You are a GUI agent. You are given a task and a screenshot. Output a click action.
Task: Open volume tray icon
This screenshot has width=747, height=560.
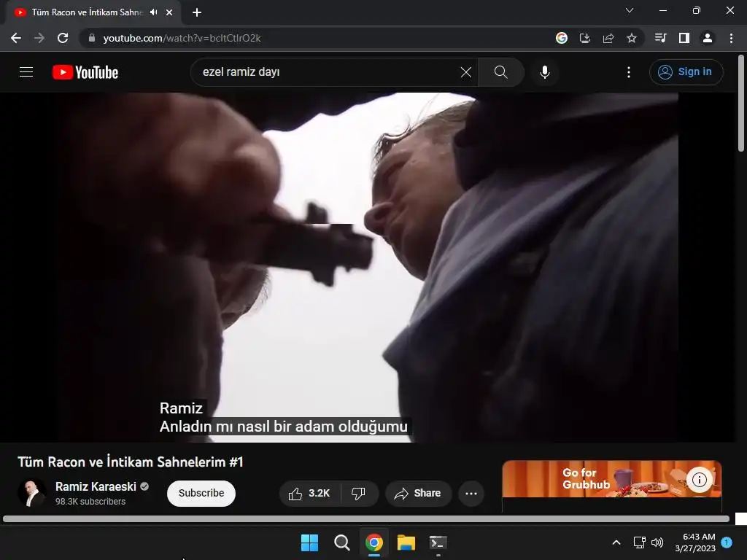tap(657, 542)
